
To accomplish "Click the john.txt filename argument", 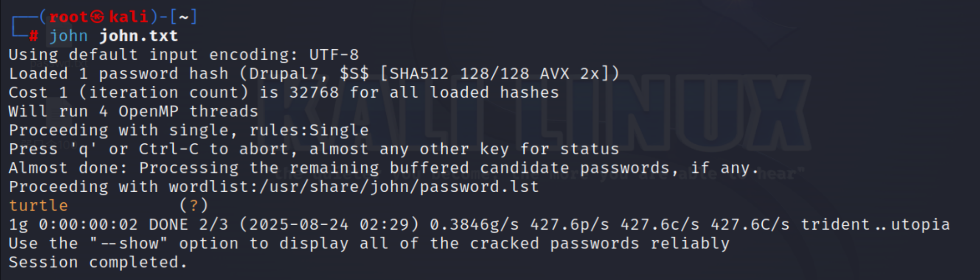I will pyautogui.click(x=138, y=36).
